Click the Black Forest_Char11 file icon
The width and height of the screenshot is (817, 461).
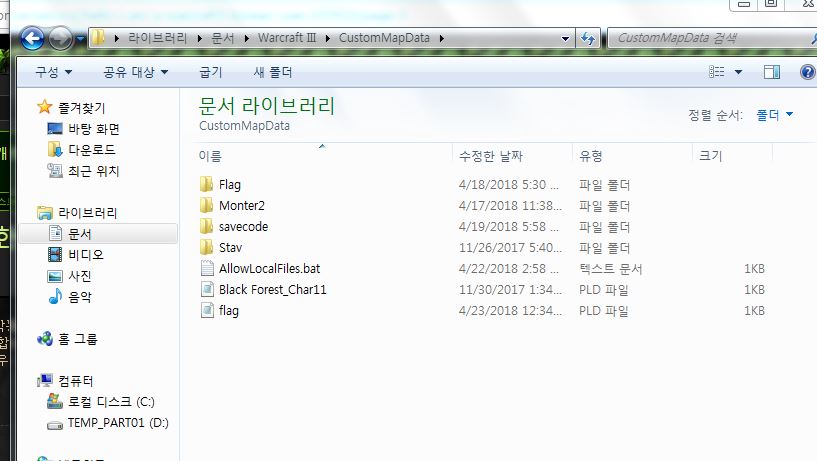(x=207, y=289)
